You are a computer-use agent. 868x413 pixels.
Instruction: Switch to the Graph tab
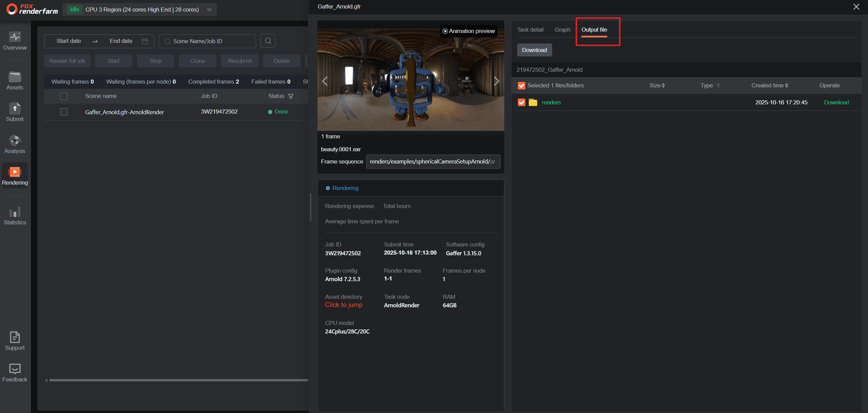(x=562, y=30)
